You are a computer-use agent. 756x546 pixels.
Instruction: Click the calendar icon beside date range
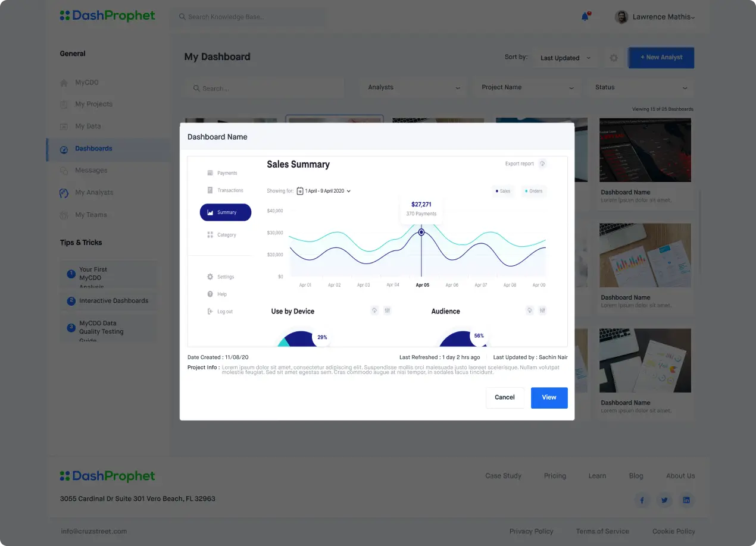coord(300,191)
